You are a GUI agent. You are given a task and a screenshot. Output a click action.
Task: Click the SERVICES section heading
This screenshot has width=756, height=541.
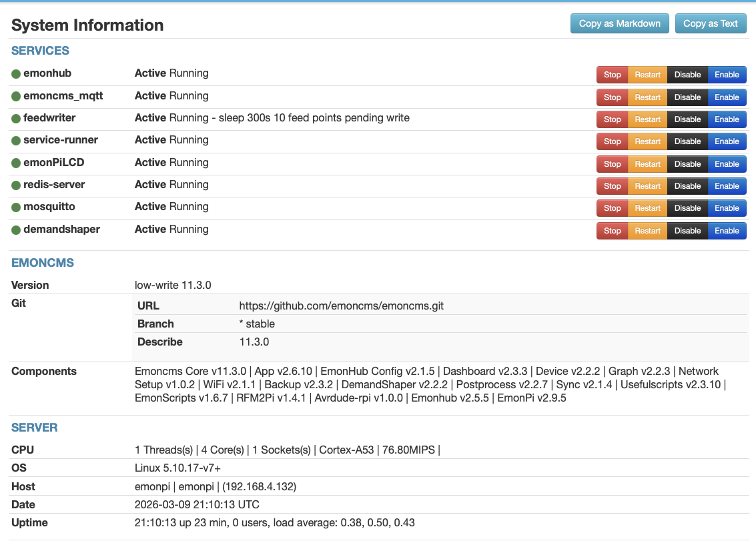click(x=40, y=51)
